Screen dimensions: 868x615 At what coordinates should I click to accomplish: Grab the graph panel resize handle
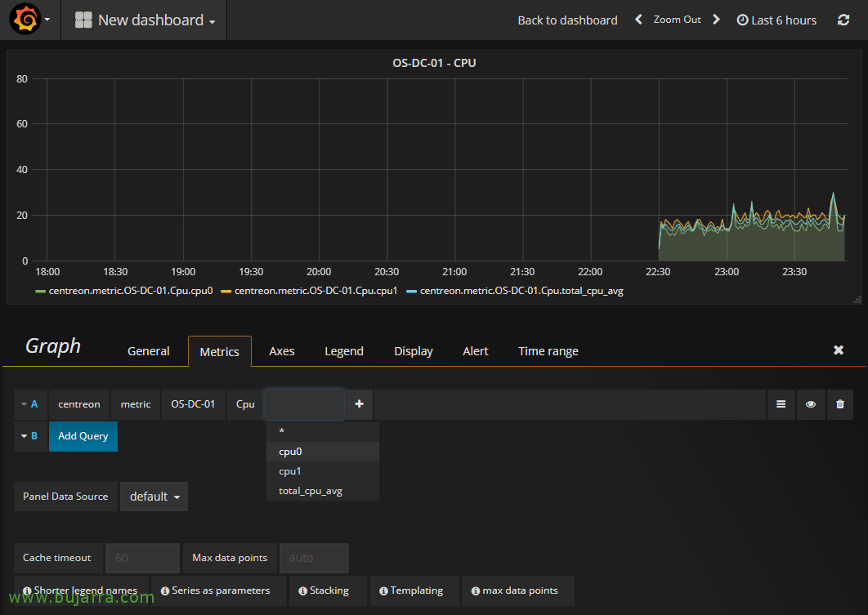click(x=857, y=299)
